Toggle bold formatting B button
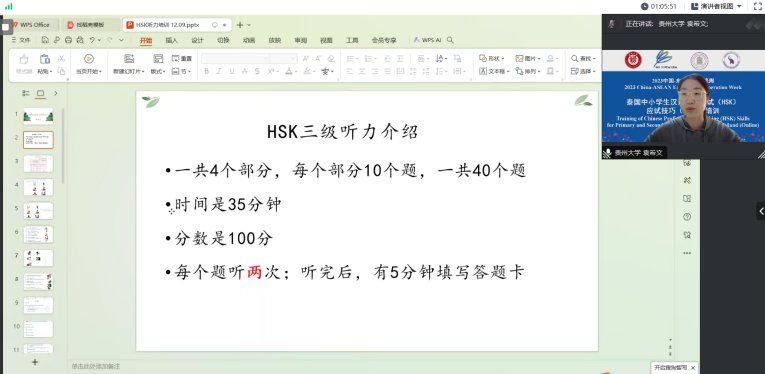The height and width of the screenshot is (374, 765). 206,71
